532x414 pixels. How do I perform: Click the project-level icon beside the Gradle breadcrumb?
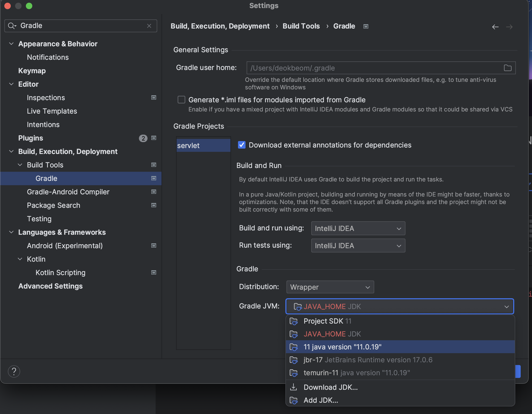(366, 26)
